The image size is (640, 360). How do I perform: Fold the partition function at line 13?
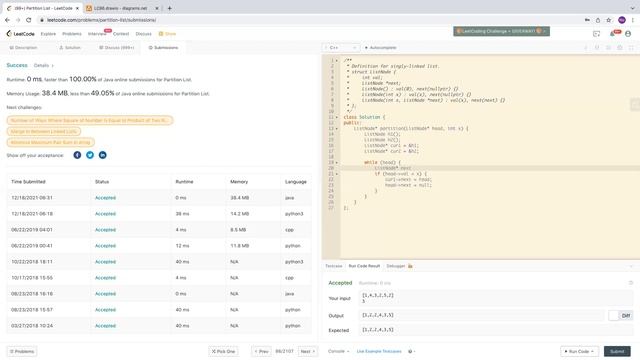(x=337, y=129)
